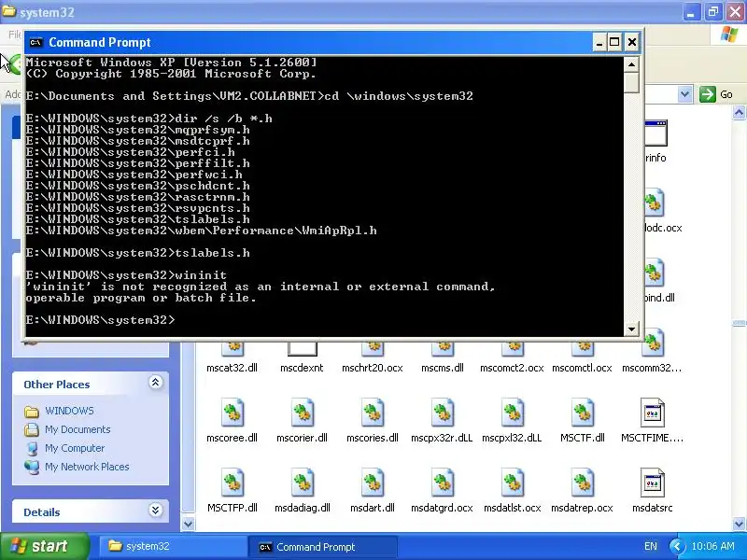Click the 'dir /s /b *.h' command line
The height and width of the screenshot is (560, 747).
pyautogui.click(x=148, y=119)
